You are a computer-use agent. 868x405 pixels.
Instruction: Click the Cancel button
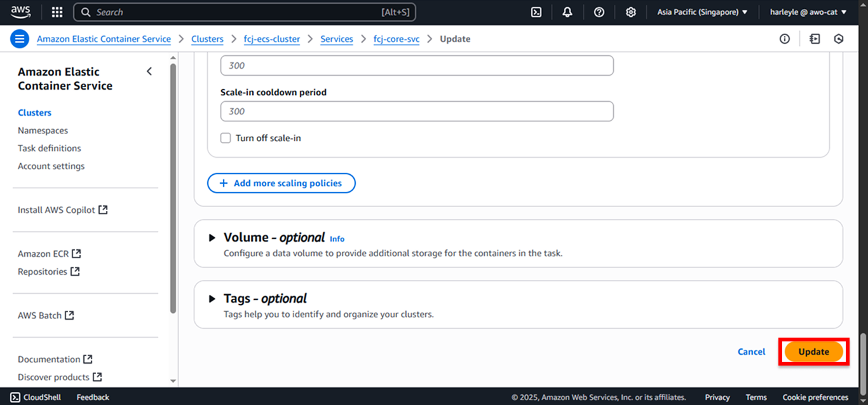pos(751,352)
